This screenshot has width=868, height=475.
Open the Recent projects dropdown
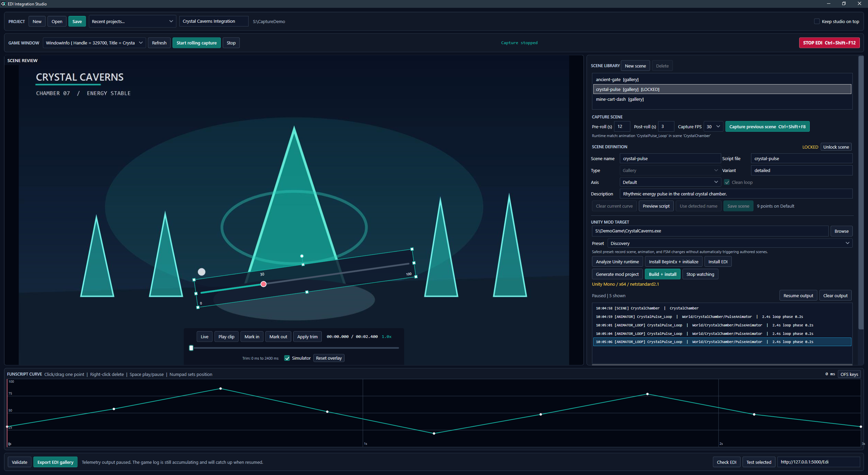132,21
